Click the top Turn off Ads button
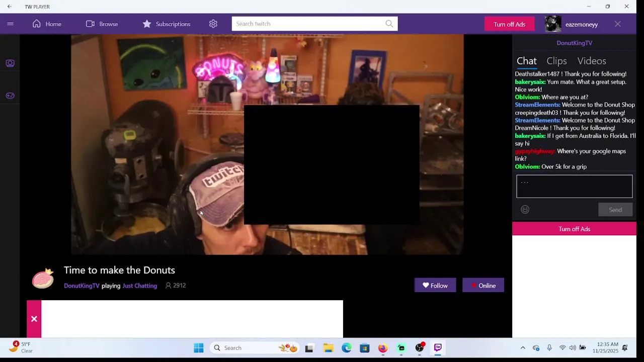 tap(509, 24)
